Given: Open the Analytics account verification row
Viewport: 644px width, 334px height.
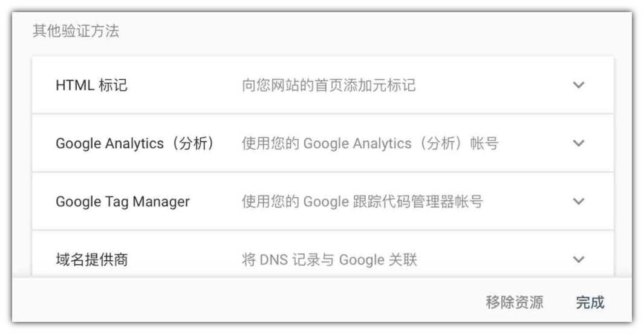Looking at the screenshot, I should [x=323, y=143].
